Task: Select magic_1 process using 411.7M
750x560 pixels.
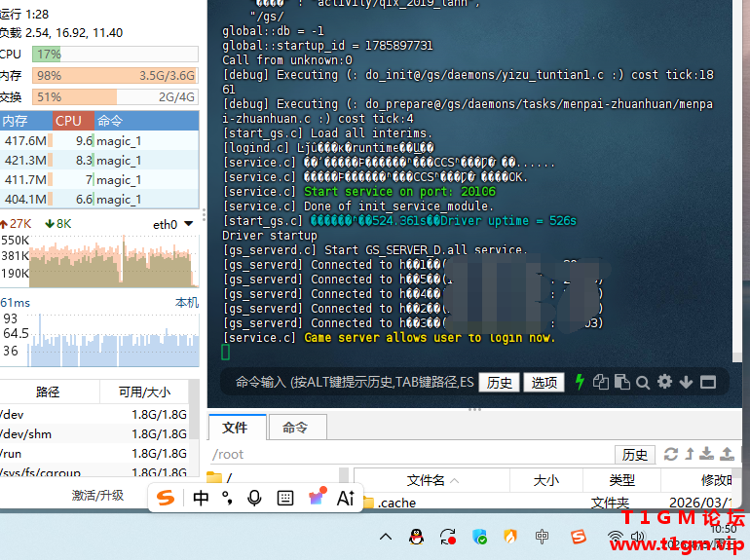Action: pyautogui.click(x=99, y=180)
